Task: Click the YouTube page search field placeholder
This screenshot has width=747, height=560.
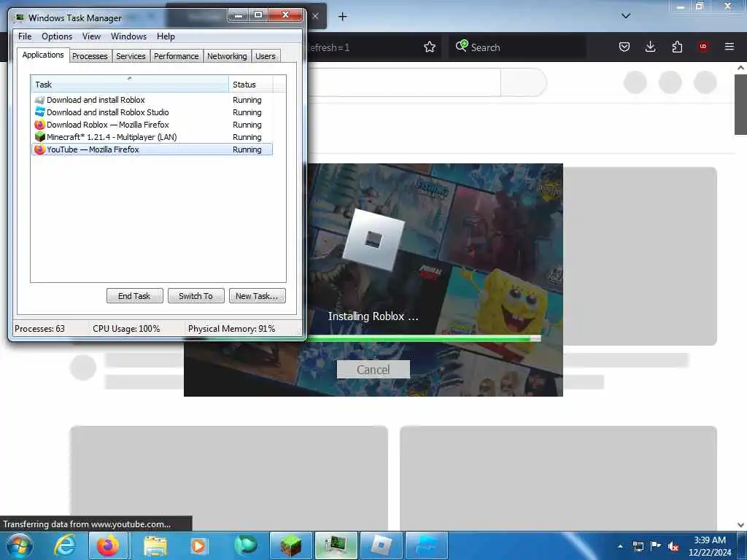Action: [404, 82]
